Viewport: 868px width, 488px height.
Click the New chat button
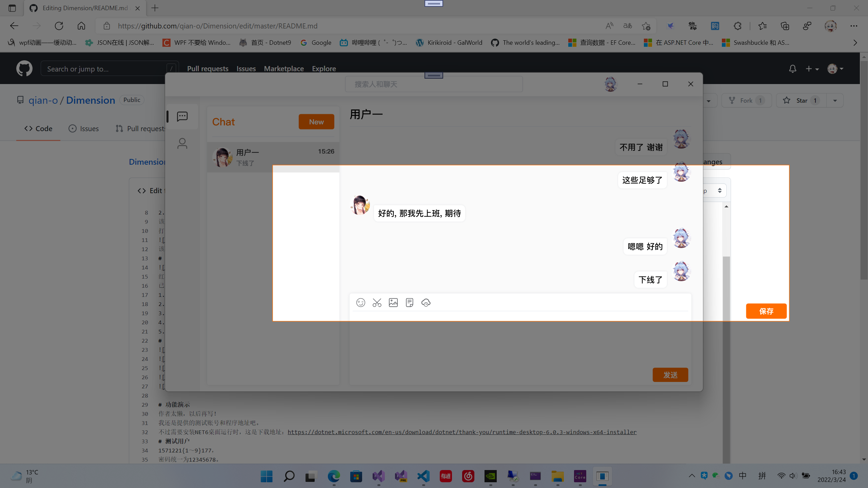[316, 122]
